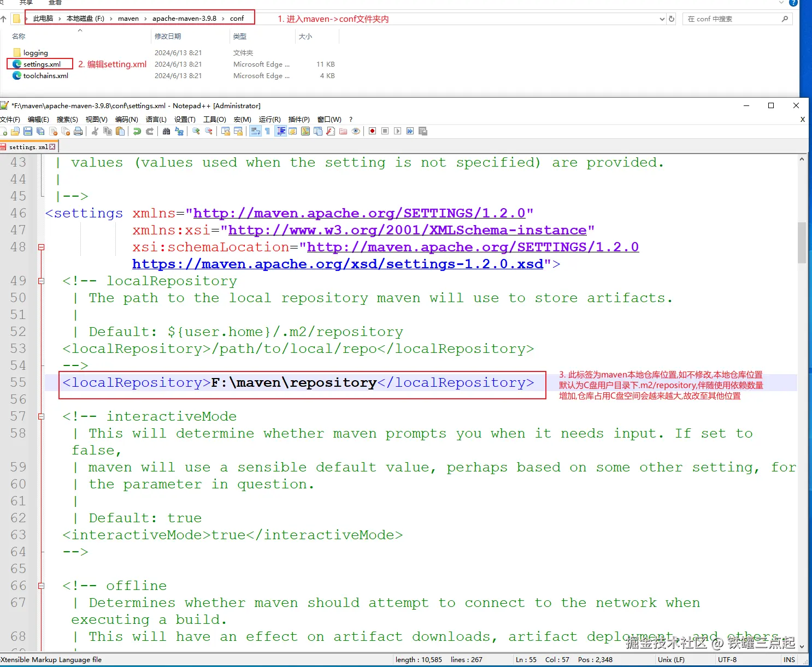Image resolution: width=812 pixels, height=667 pixels.
Task: Toggle INS insert mode in status bar
Action: 789,659
